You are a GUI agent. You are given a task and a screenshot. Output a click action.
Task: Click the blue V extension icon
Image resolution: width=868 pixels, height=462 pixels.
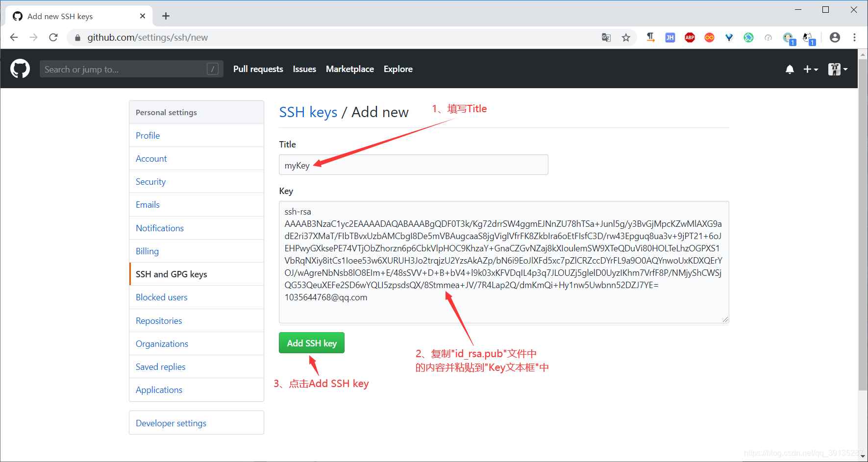(x=729, y=38)
